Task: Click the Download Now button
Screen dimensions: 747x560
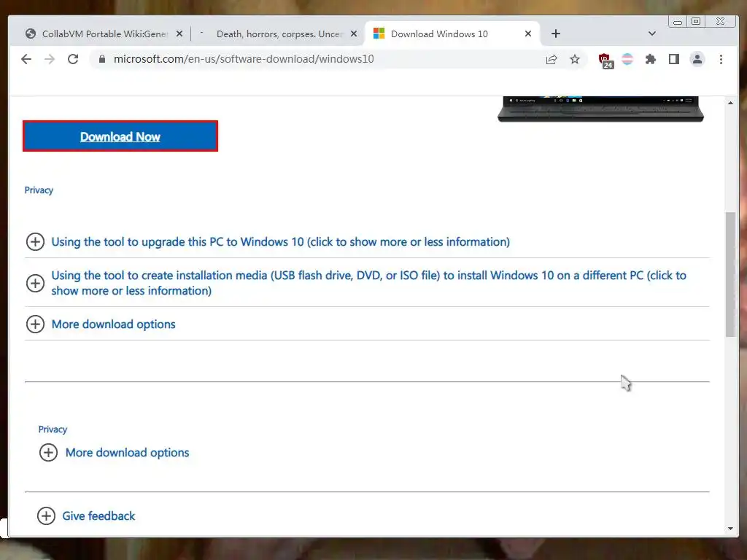Action: pos(120,136)
